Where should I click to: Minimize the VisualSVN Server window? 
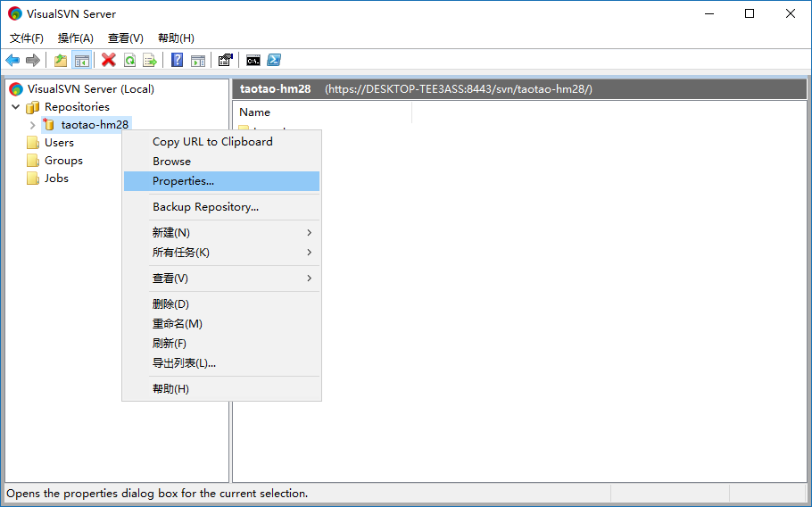(709, 13)
